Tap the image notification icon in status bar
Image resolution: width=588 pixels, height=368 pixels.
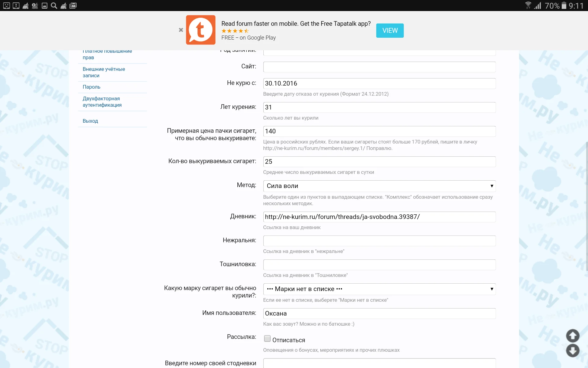pyautogui.click(x=44, y=6)
